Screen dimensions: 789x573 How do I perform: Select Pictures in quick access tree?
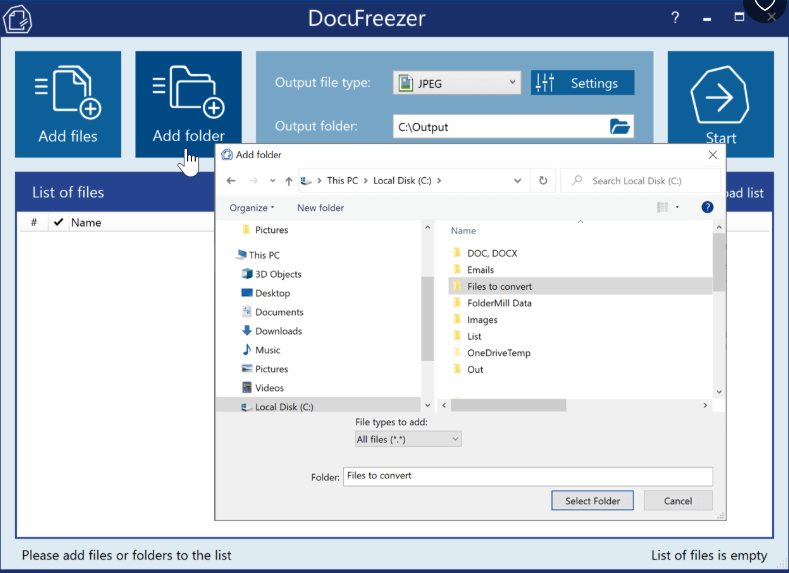click(271, 230)
